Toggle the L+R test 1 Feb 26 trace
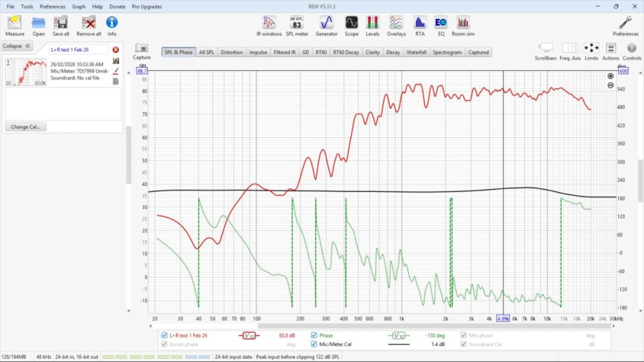Viewport: 644px width, 362px height. click(x=164, y=336)
